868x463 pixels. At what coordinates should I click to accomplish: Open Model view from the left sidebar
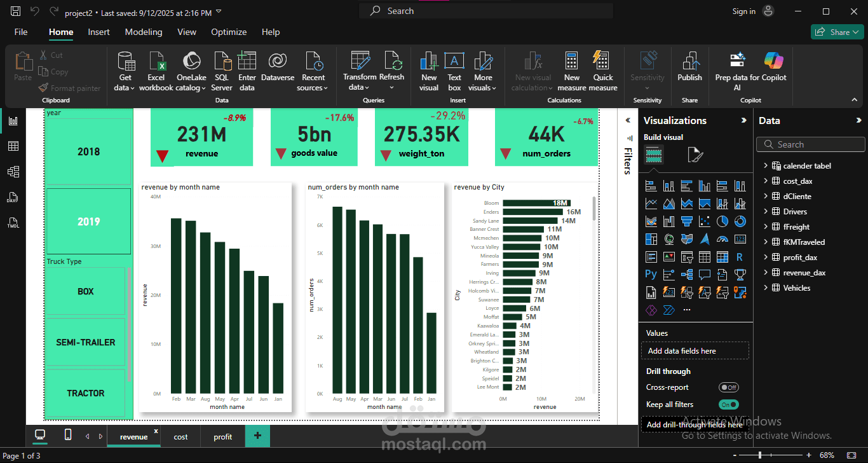click(x=13, y=172)
